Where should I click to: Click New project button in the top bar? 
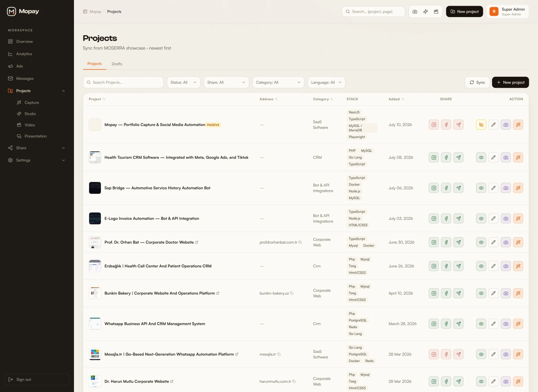pyautogui.click(x=464, y=11)
